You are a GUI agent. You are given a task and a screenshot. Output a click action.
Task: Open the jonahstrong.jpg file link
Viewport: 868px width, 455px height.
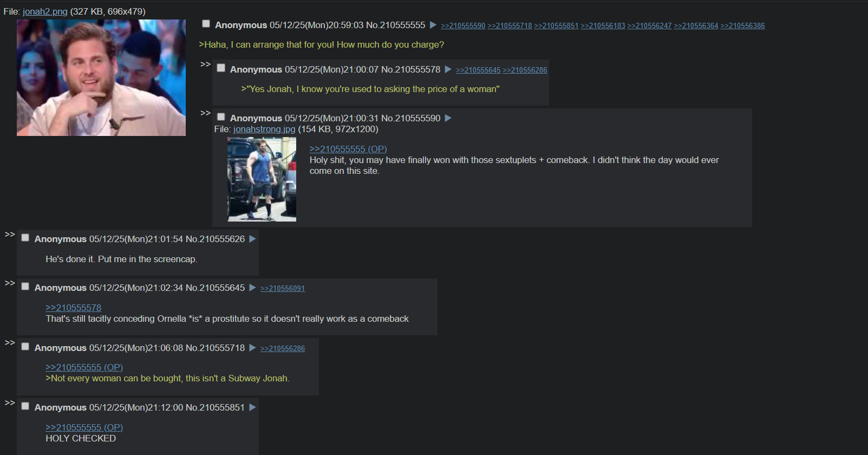click(264, 129)
